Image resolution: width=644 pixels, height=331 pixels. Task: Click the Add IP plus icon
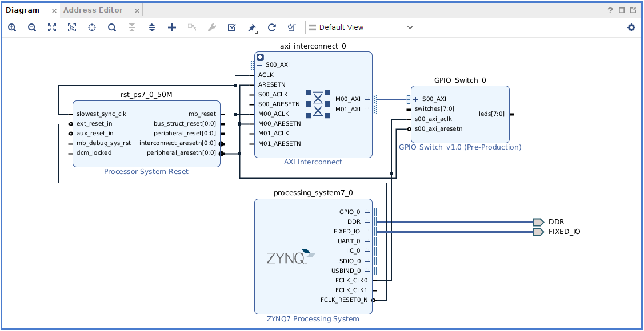pos(172,27)
